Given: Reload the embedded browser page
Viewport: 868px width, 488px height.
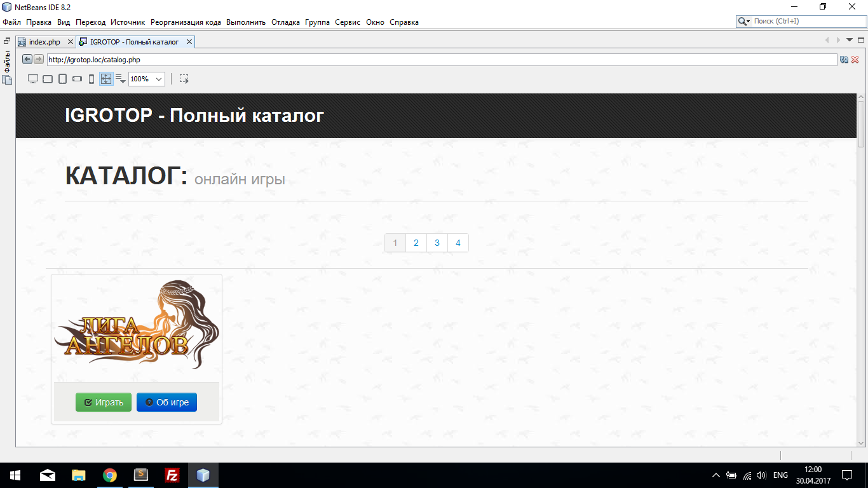Looking at the screenshot, I should click(844, 59).
